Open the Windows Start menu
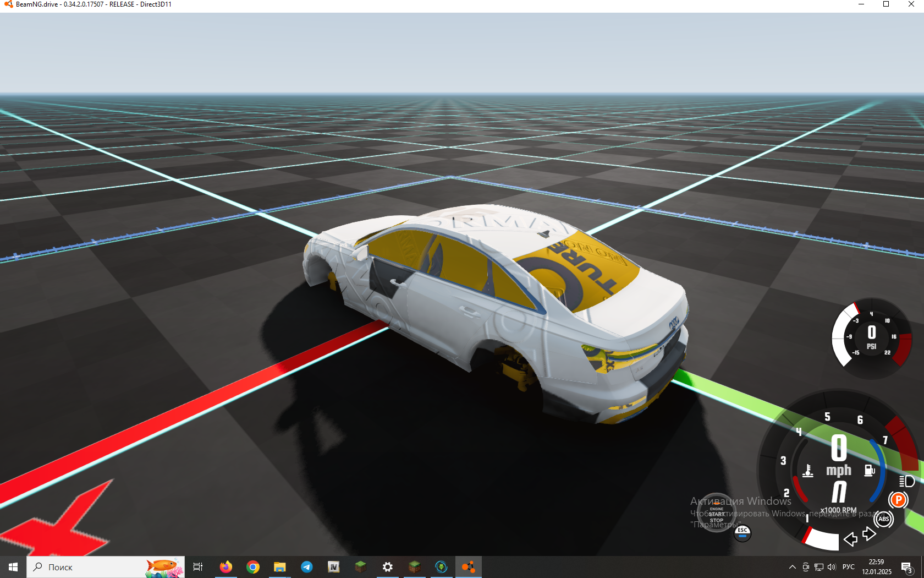This screenshot has height=578, width=924. pos(13,567)
